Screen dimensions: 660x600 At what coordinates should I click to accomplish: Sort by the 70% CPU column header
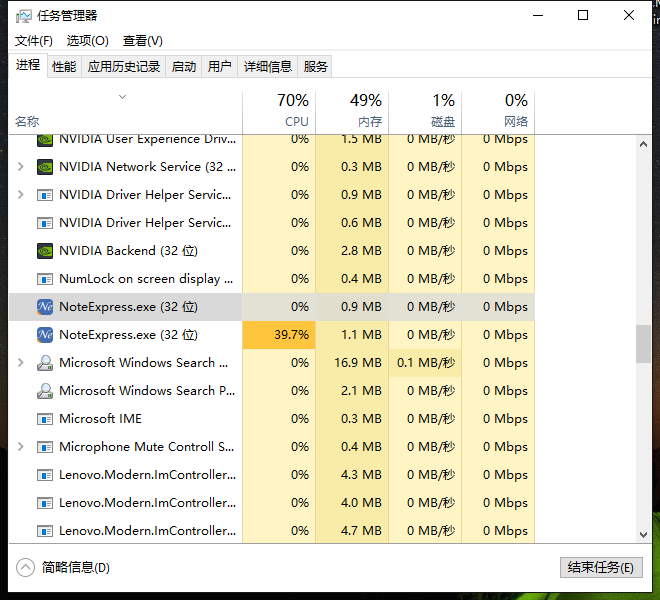click(279, 111)
